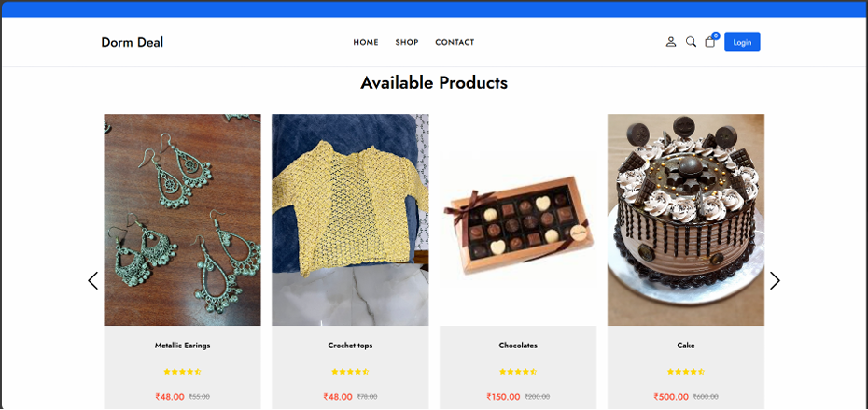Open the Contact menu item
This screenshot has height=410, width=868.
(455, 42)
